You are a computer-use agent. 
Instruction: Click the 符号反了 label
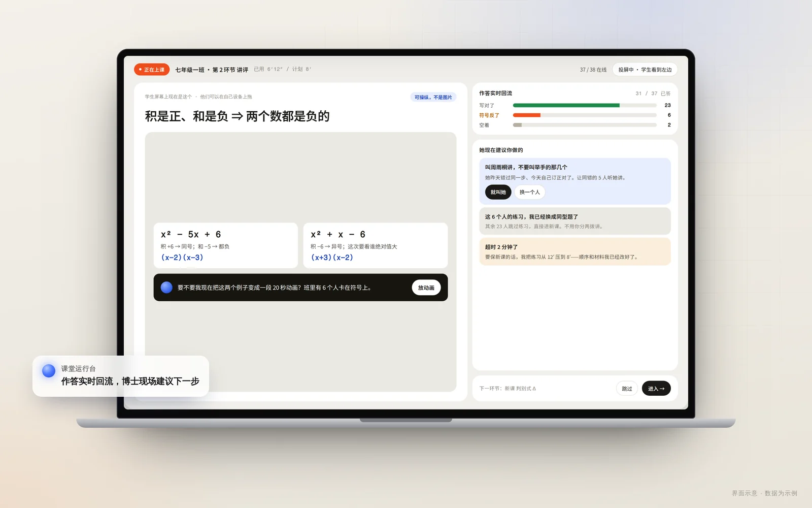pyautogui.click(x=489, y=115)
